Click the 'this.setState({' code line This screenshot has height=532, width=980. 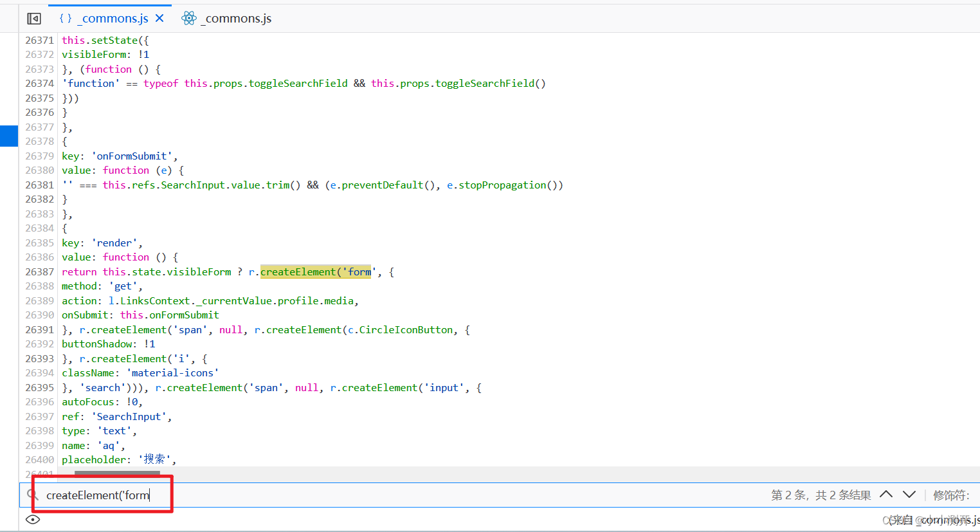click(x=105, y=40)
